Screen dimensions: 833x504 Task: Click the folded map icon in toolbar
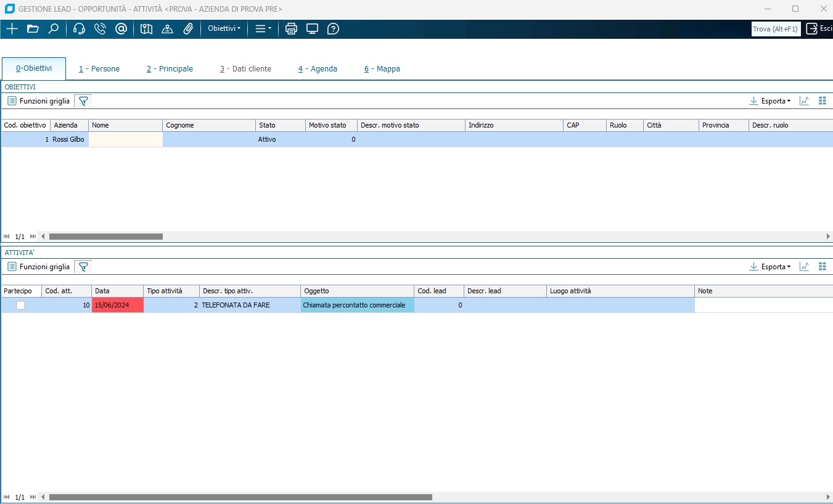click(146, 29)
